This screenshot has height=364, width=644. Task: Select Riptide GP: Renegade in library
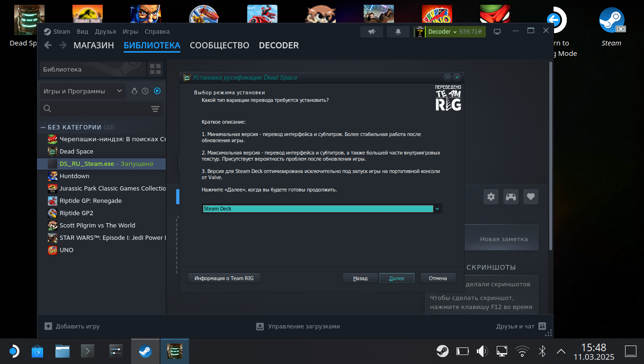pyautogui.click(x=102, y=200)
